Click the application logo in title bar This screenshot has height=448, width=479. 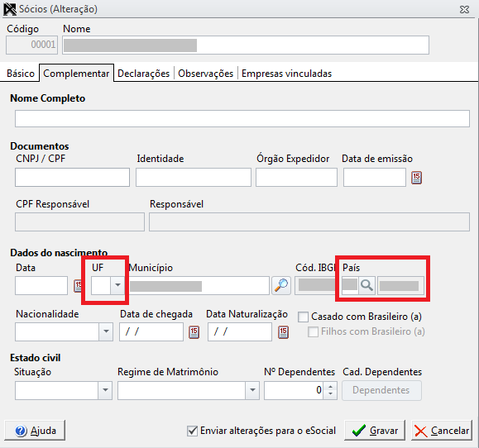(x=10, y=9)
